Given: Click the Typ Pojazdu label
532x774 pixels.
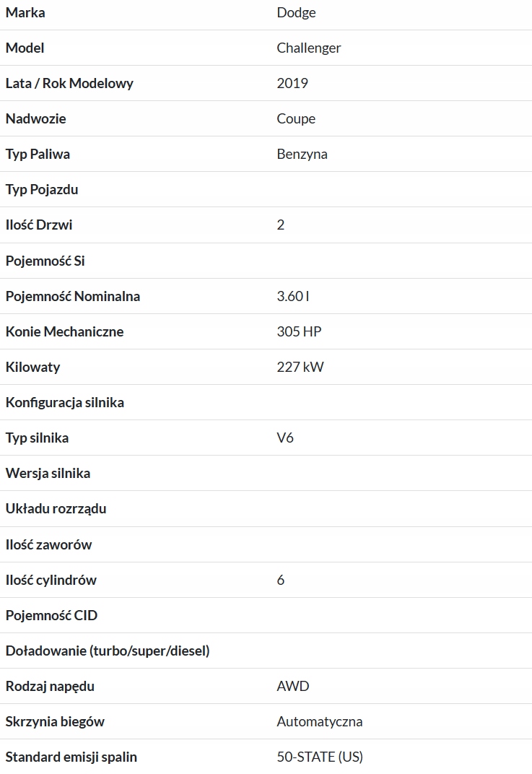Looking at the screenshot, I should 42,189.
